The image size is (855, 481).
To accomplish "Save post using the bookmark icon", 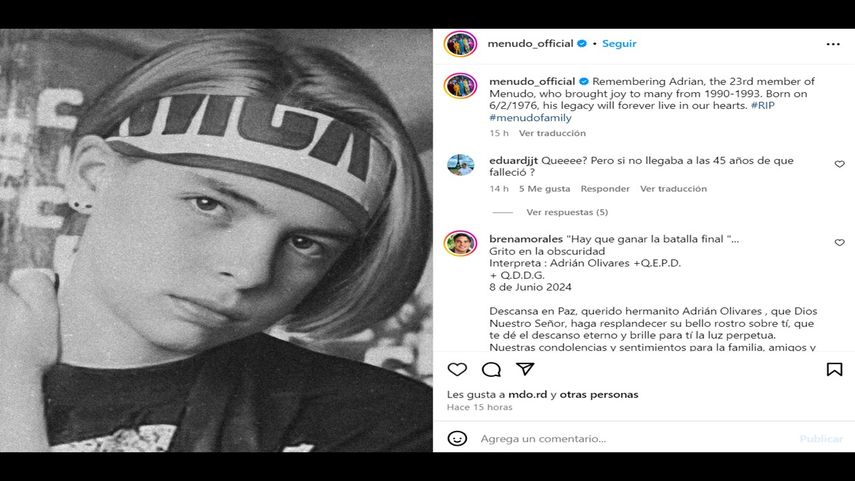I will click(x=834, y=369).
